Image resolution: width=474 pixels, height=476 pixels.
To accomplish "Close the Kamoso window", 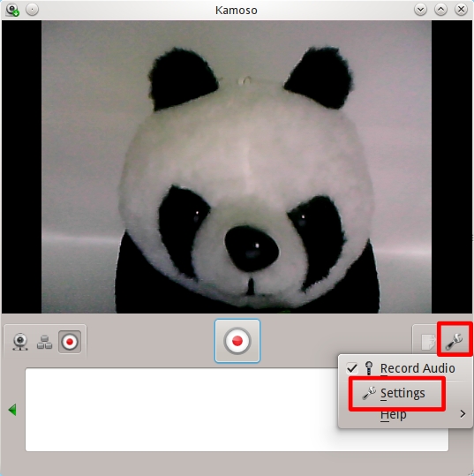I will click(461, 10).
